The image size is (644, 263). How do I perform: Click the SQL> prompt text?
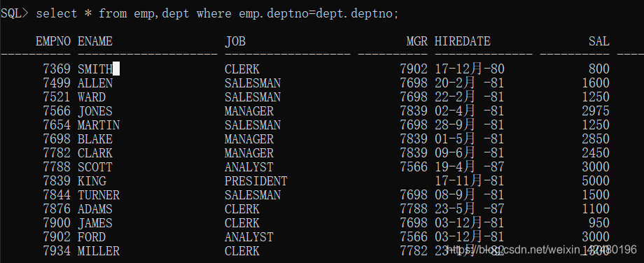15,13
